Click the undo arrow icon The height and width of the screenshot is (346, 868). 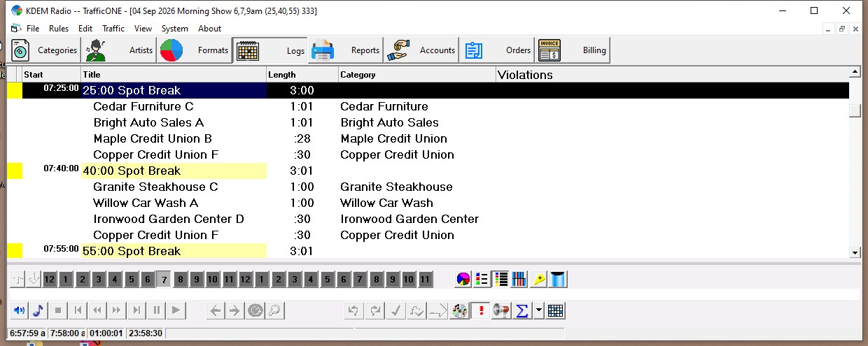354,310
